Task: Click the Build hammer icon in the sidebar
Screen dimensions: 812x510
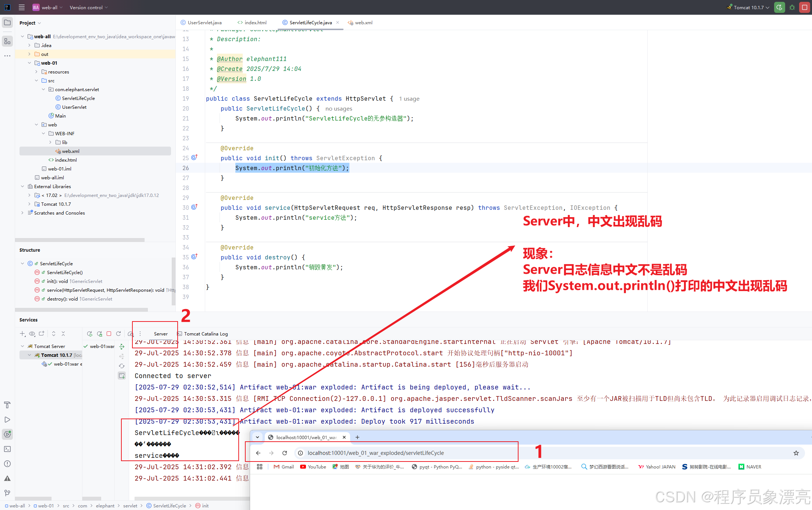Action: 7,405
